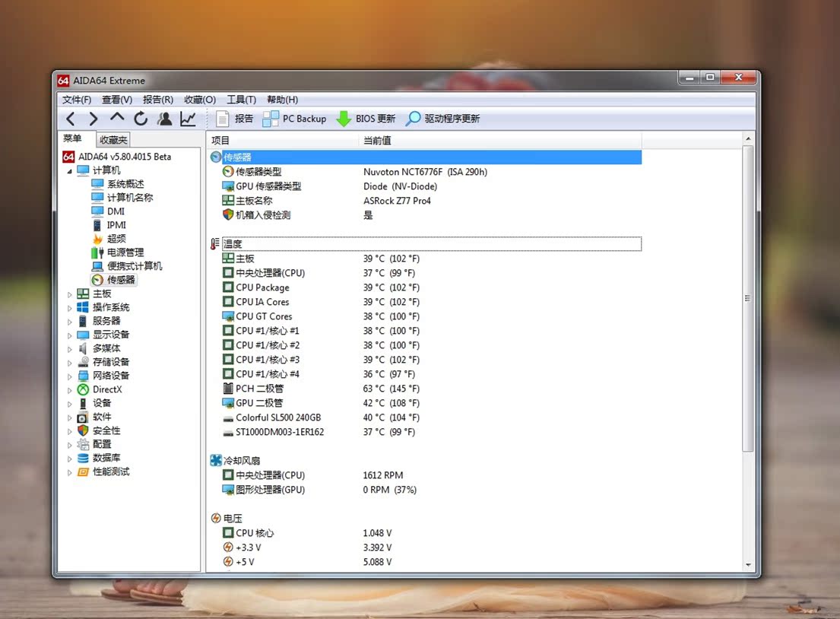This screenshot has height=619, width=840.
Task: Open the 帮助(H) menu
Action: pos(282,100)
